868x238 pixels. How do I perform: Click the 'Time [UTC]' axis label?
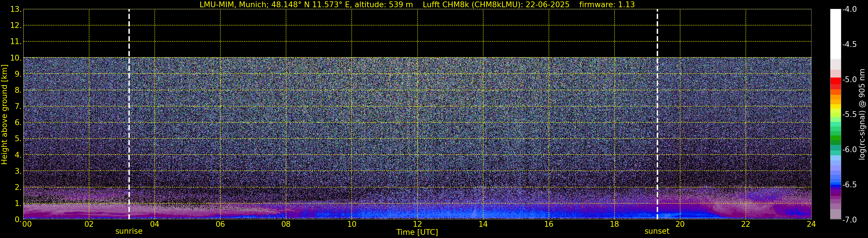[x=417, y=232]
